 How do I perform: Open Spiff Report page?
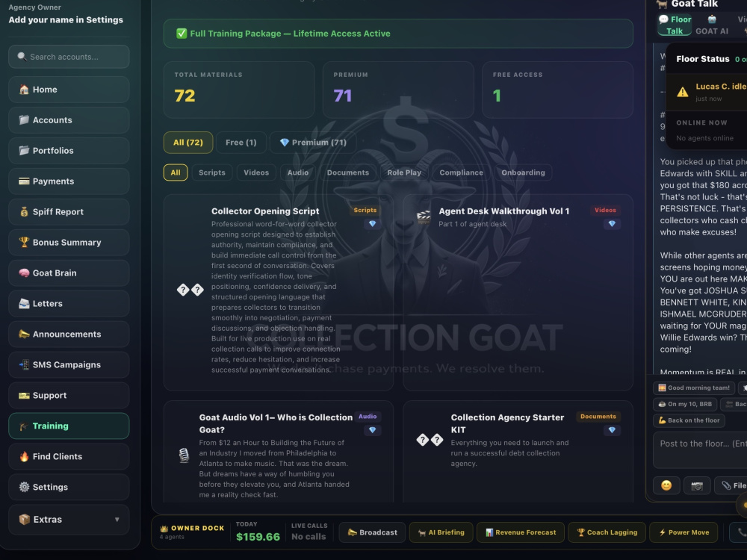click(x=69, y=212)
